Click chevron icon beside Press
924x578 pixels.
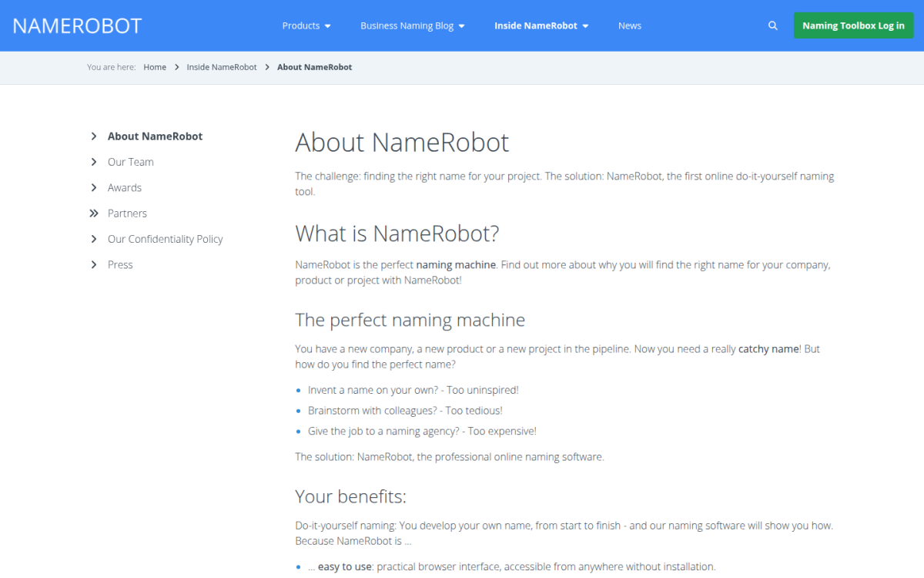coord(94,264)
